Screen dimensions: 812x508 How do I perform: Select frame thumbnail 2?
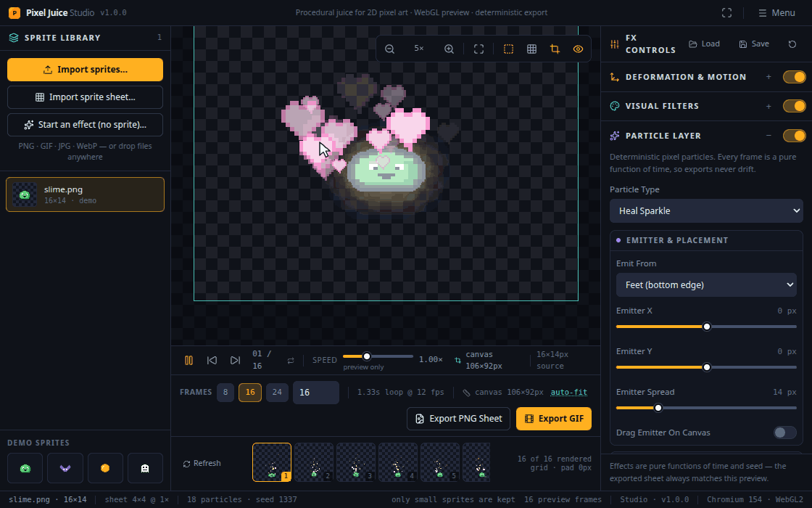coord(314,462)
